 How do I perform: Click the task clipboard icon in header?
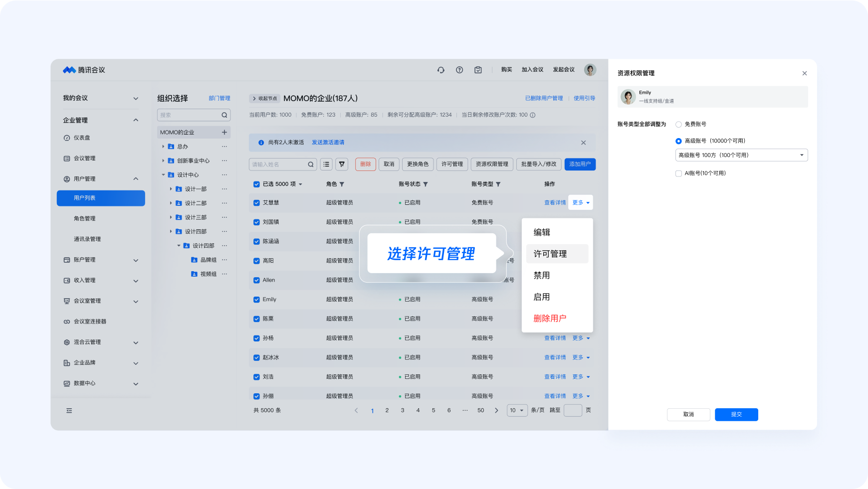478,70
